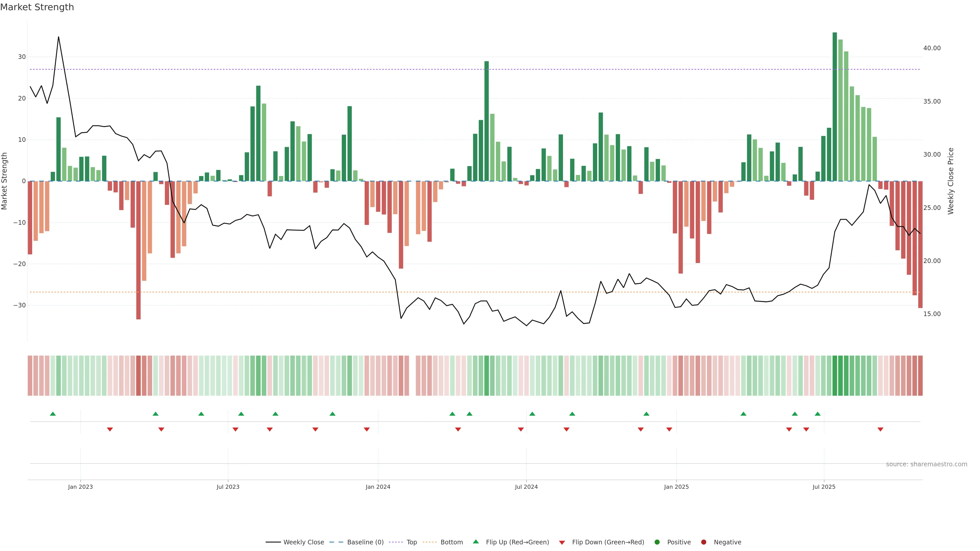Click the Jan 2024 axis label

pyautogui.click(x=378, y=487)
